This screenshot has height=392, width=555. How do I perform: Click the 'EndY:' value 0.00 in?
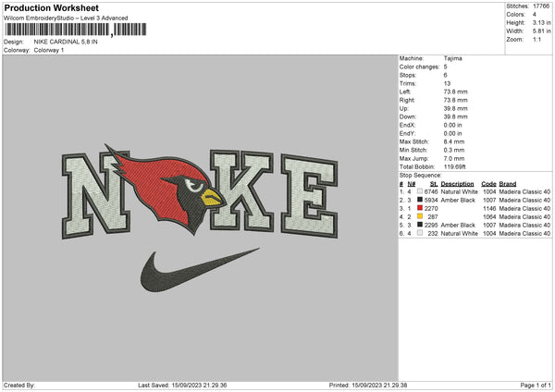(452, 133)
